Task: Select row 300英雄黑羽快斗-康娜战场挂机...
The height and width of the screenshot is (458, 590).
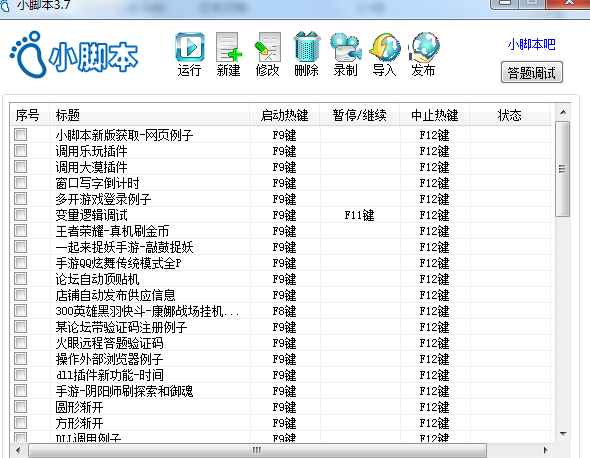Action: pyautogui.click(x=281, y=311)
